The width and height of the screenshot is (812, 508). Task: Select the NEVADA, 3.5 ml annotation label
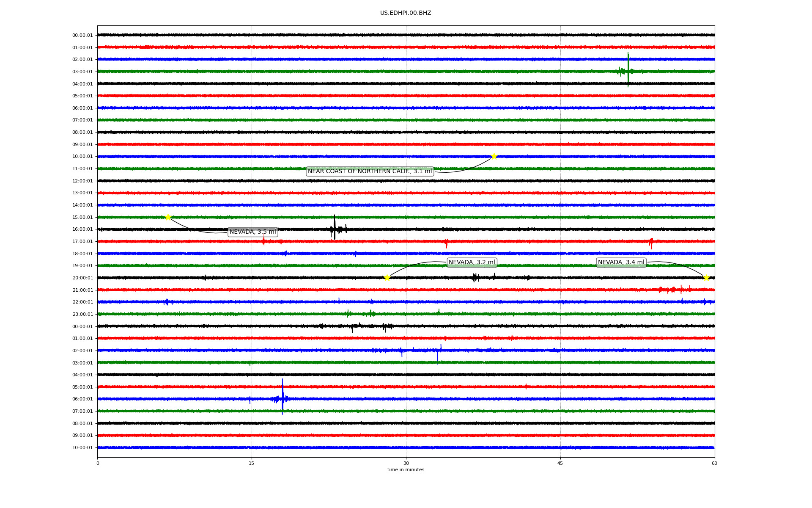click(252, 232)
